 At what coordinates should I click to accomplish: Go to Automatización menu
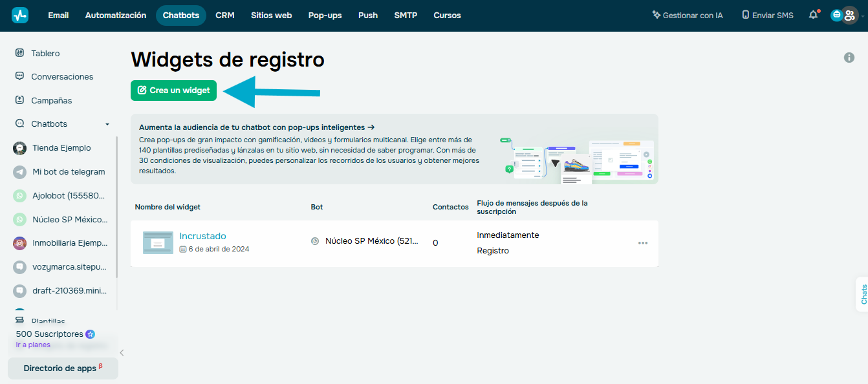116,16
